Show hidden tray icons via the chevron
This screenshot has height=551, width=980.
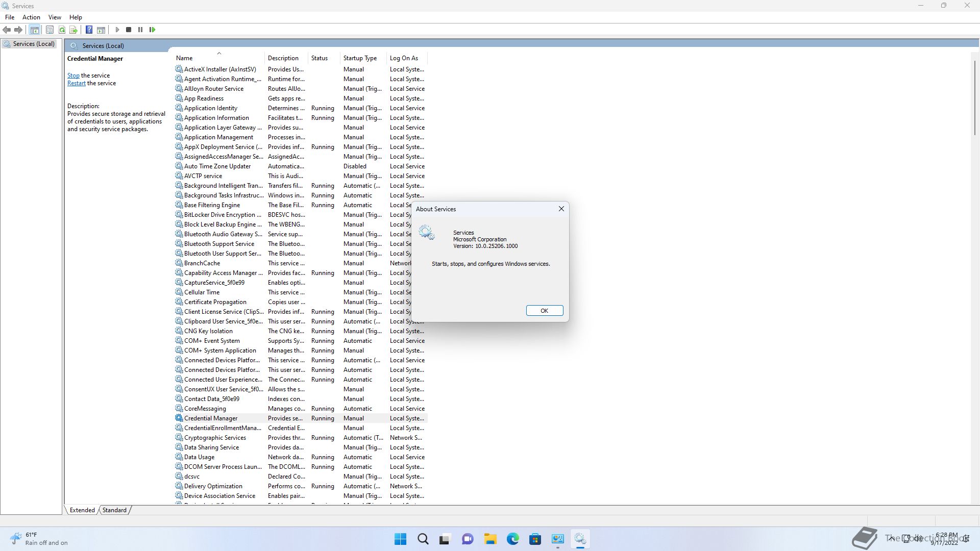(891, 538)
